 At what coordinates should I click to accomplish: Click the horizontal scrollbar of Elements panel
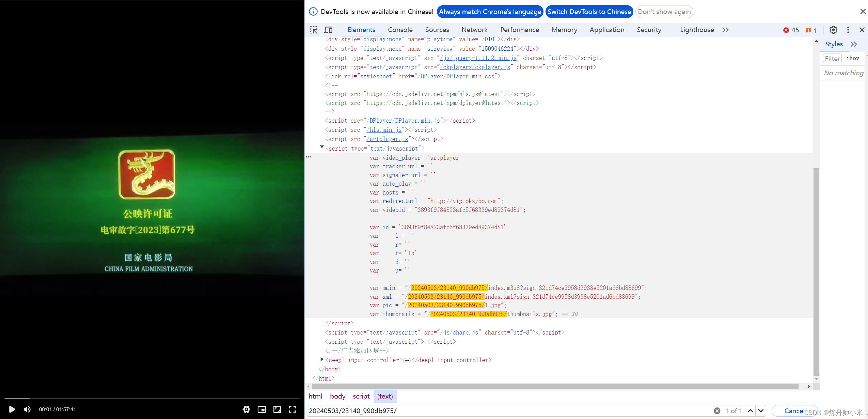tap(555, 386)
